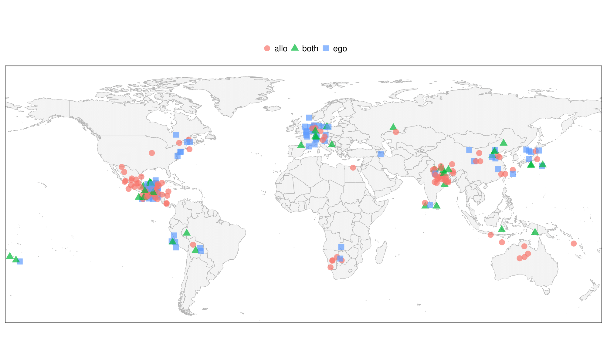Screen dimensions: 607x364
Task: Click the blue square marker in Norway
Action: 309,118
